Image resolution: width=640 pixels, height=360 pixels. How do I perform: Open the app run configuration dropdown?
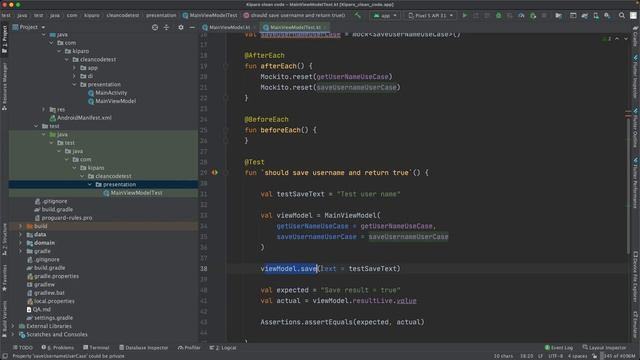(385, 16)
